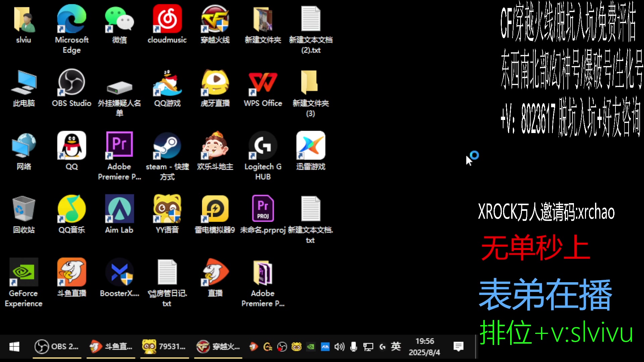Toggle the 英 input method indicator
Viewport: 644px width, 362px height.
tap(396, 347)
